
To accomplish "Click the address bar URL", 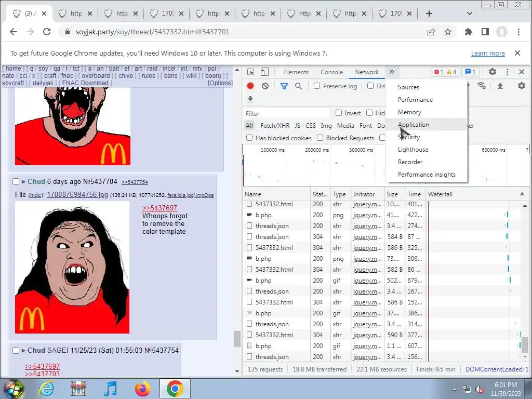I will click(x=153, y=32).
